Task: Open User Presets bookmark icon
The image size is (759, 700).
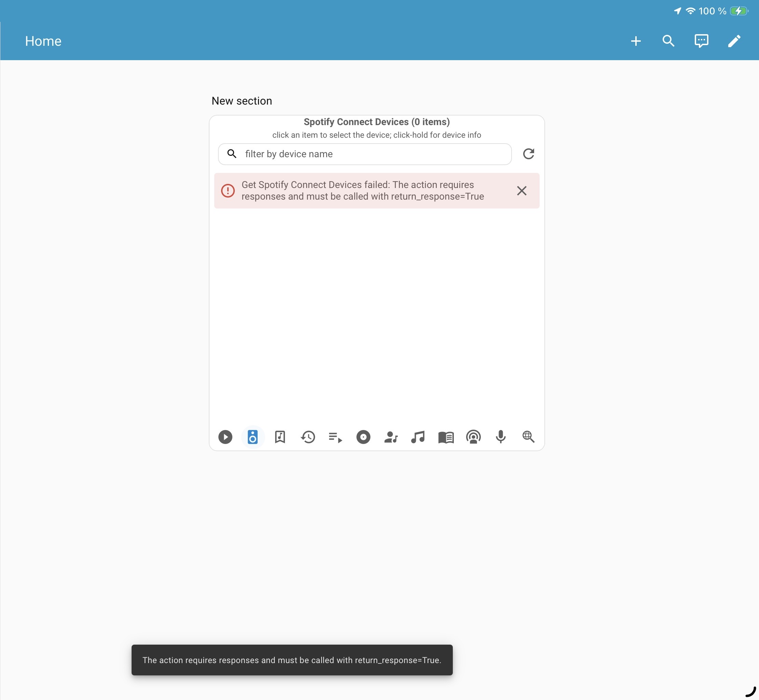Action: (x=280, y=437)
